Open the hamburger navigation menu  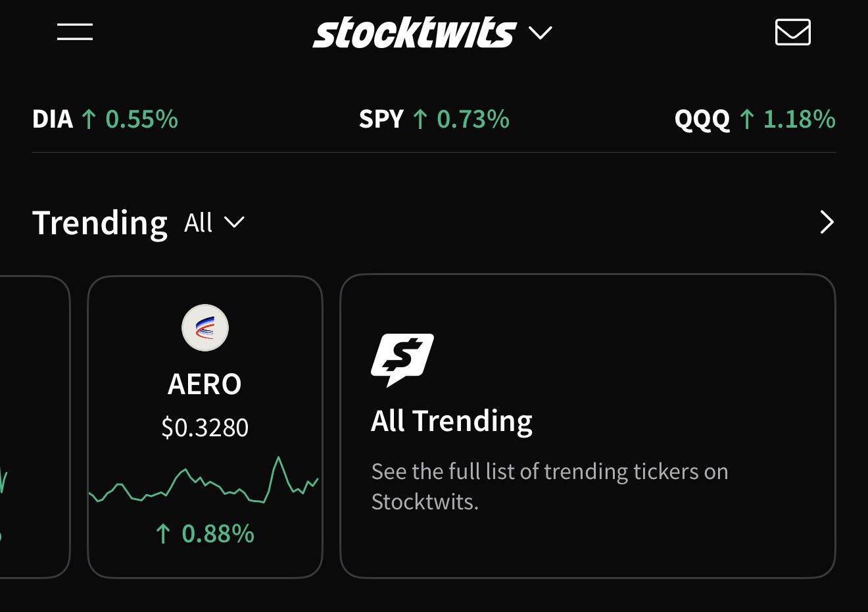(75, 32)
